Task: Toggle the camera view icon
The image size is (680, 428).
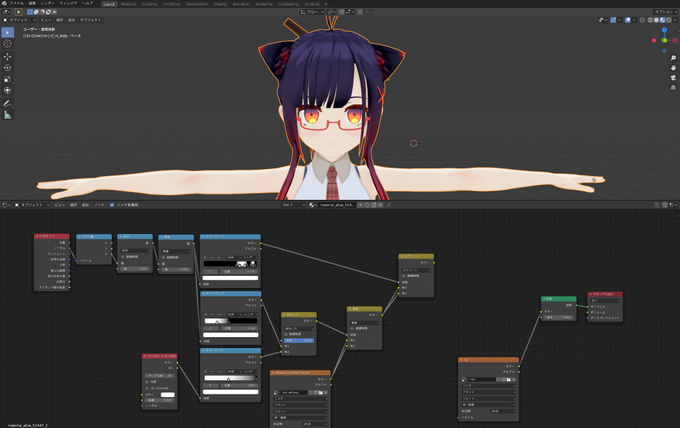Action: (x=673, y=78)
